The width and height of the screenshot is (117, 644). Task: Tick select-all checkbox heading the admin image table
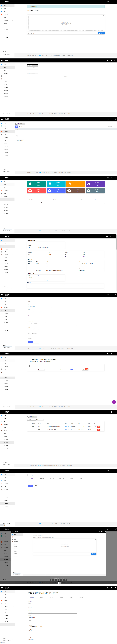coord(29,423)
